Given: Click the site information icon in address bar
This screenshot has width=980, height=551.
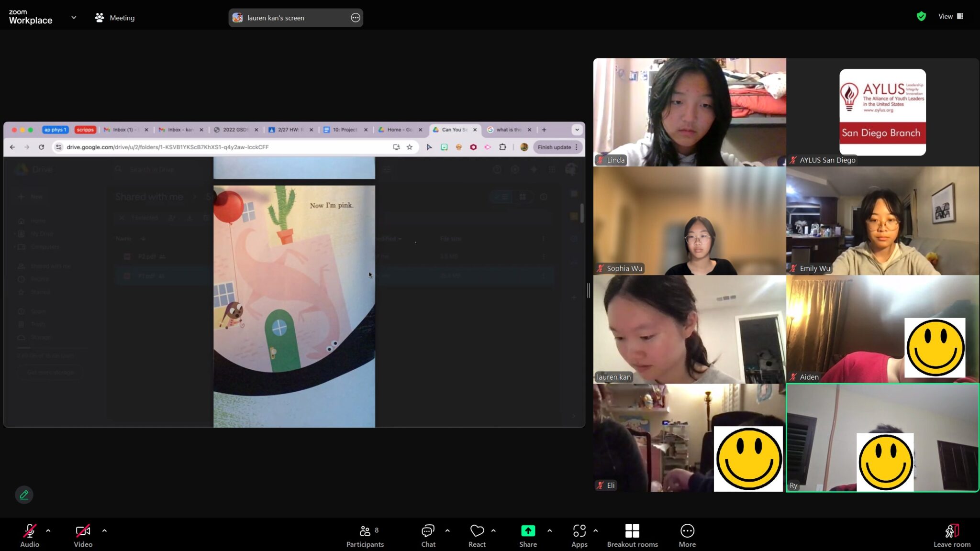Looking at the screenshot, I should (58, 147).
